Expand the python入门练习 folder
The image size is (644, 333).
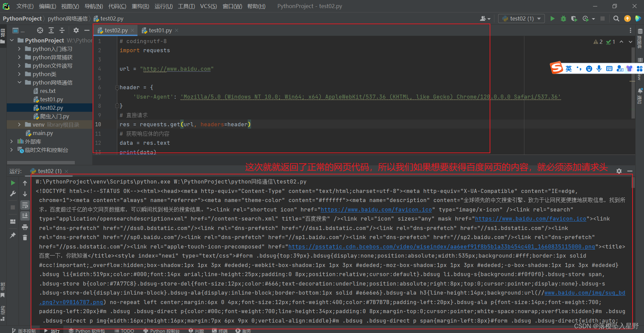19,49
